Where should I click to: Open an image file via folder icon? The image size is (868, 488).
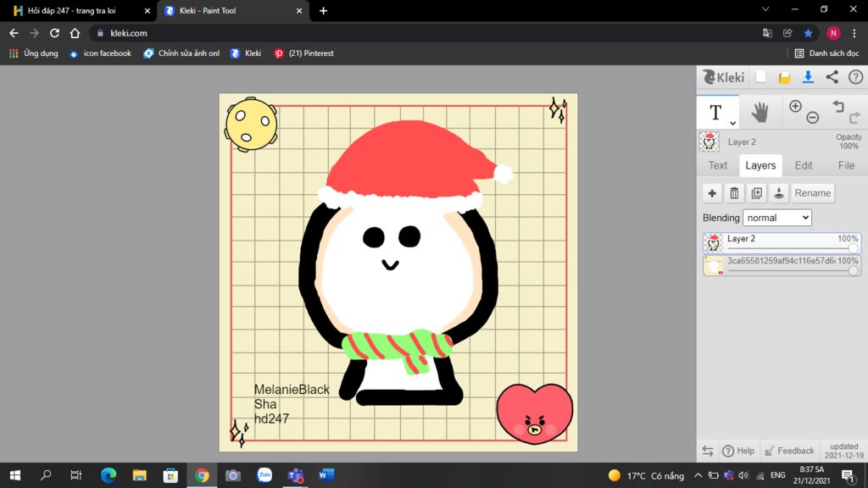784,77
